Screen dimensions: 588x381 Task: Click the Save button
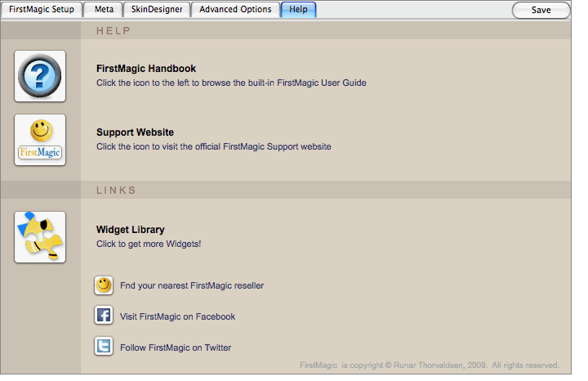541,10
